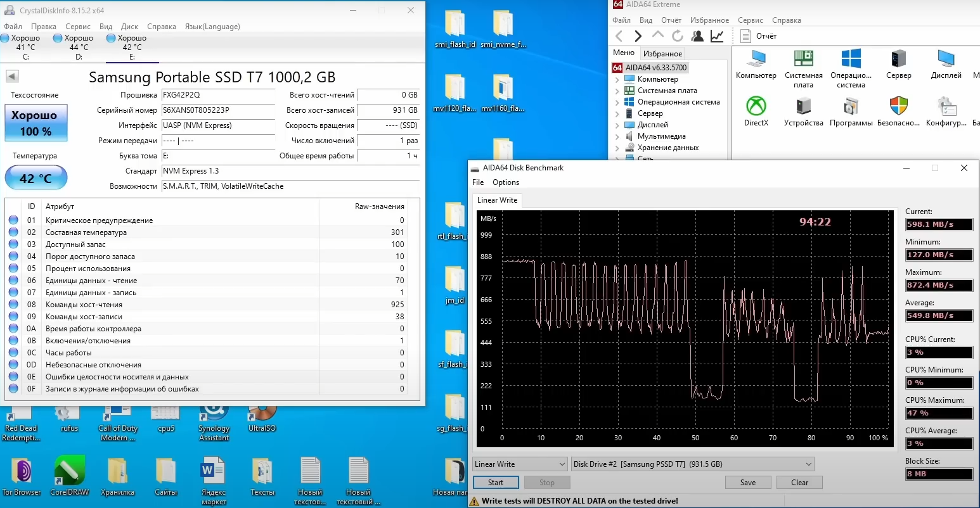
Task: Click AIDA64 up-level arrow icon
Action: [658, 35]
